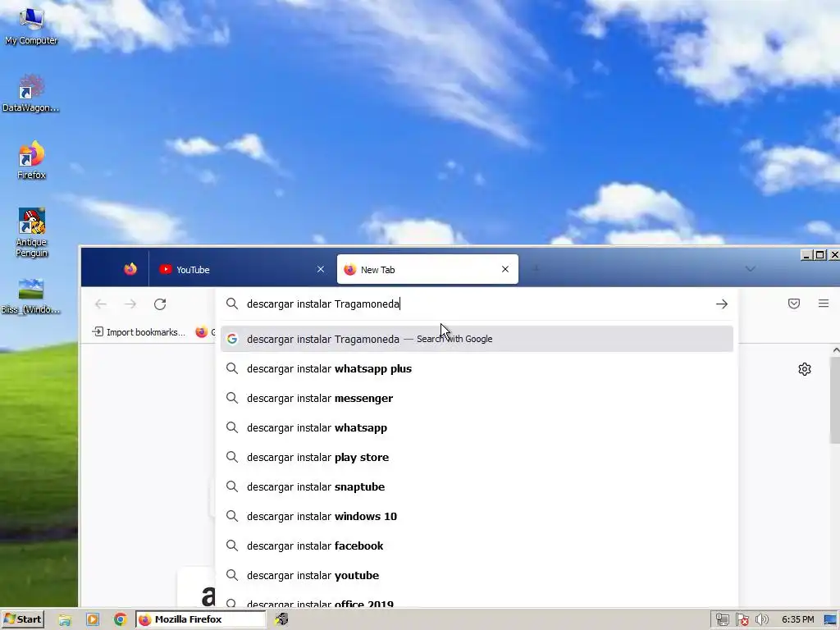Screen dimensions: 840x630
Task: Select suggestion descargar instalar windows 10
Action: (x=477, y=516)
